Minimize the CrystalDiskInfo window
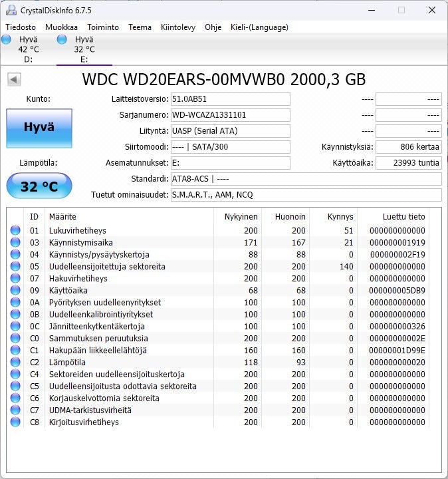The image size is (448, 479). pos(372,10)
